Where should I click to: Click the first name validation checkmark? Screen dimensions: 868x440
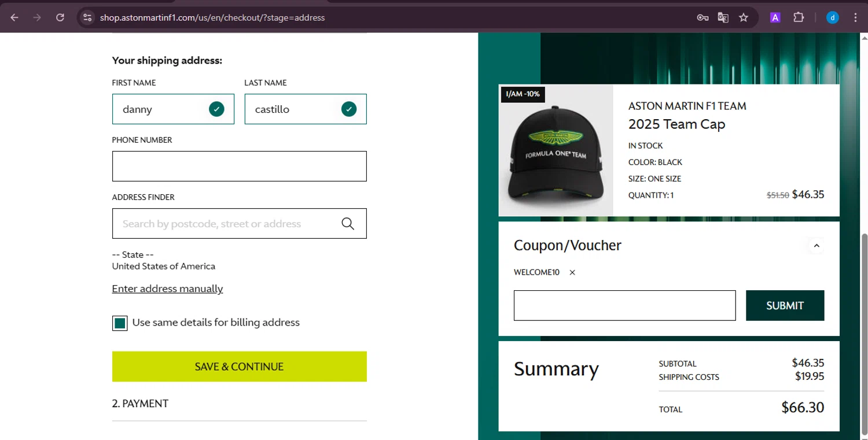[x=216, y=109]
